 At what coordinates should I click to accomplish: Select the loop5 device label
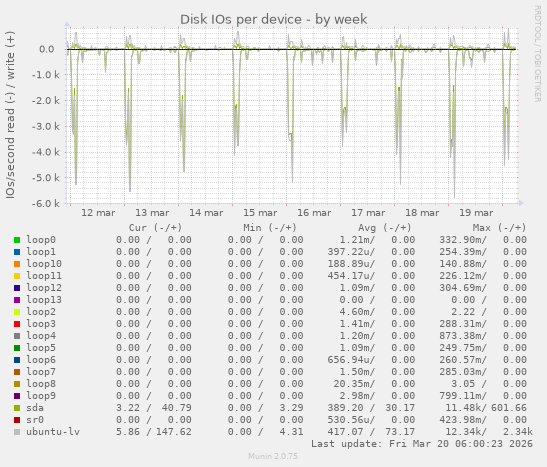[x=41, y=348]
